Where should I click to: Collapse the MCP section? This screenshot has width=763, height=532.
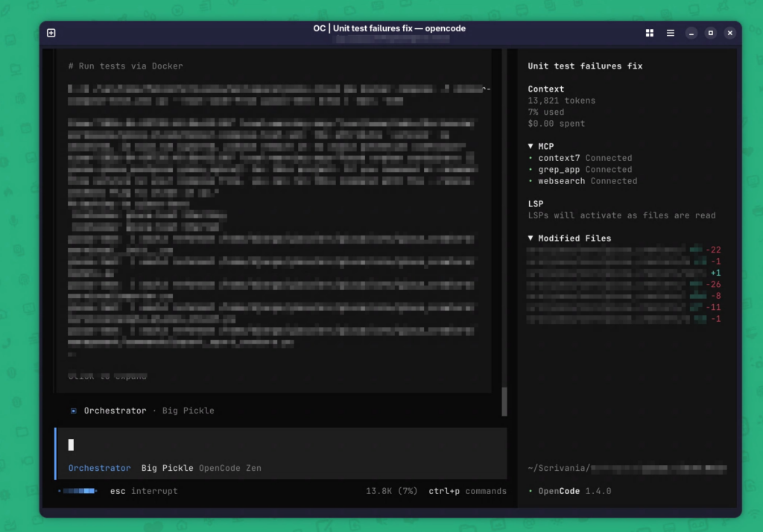531,147
